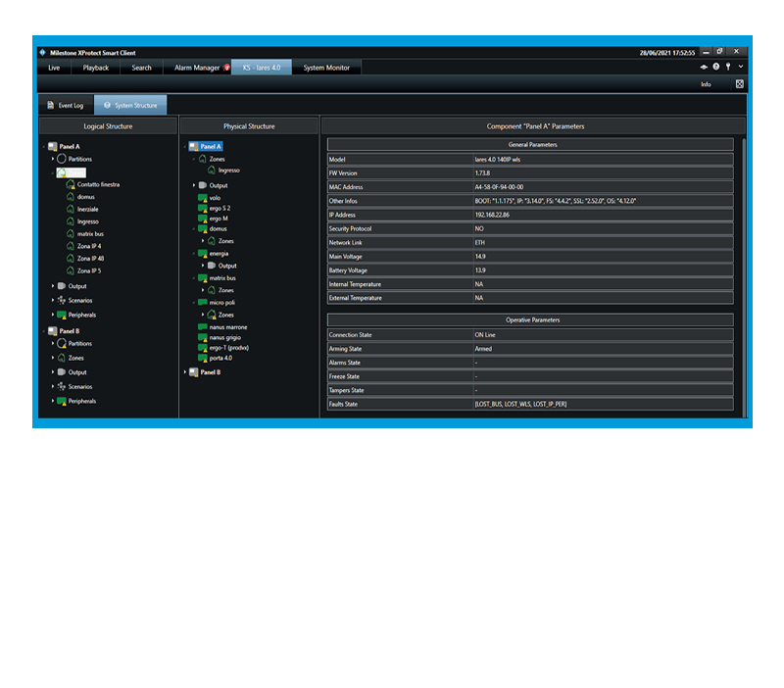Click green icon beside porta 4.0
The height and width of the screenshot is (688, 784).
(x=203, y=358)
